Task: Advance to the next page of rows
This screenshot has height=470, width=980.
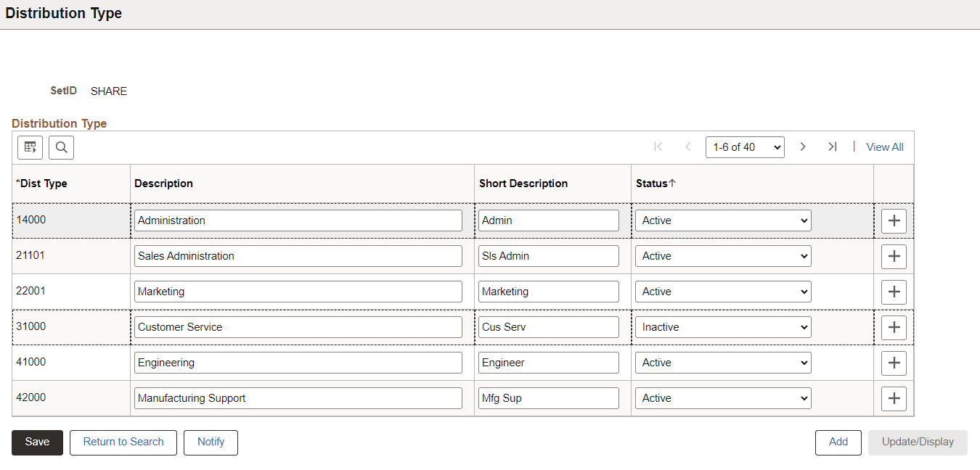Action: [803, 147]
